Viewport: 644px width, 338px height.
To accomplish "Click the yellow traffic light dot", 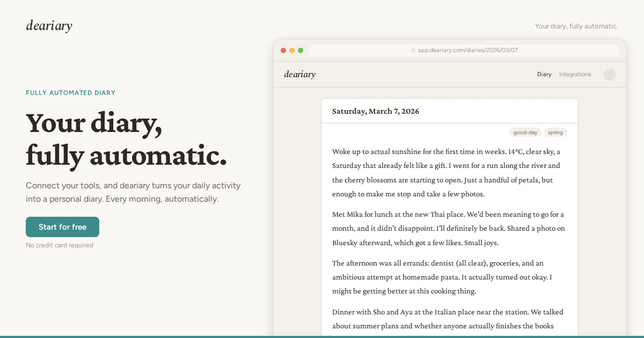I will click(292, 50).
